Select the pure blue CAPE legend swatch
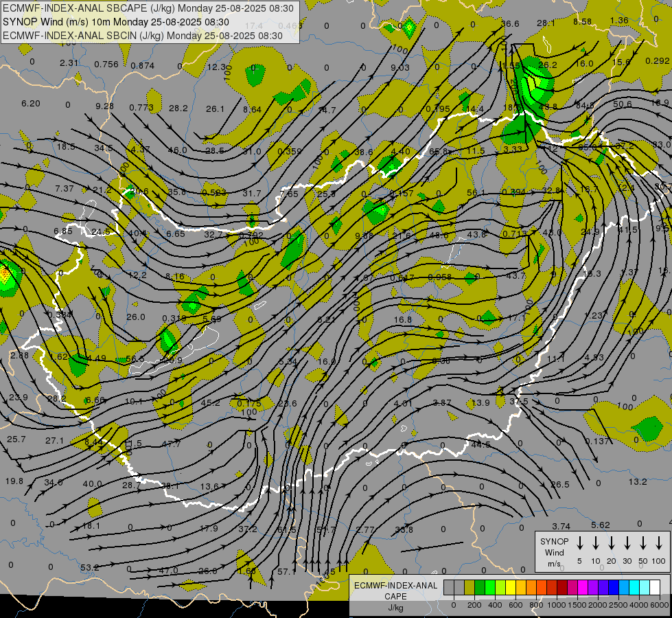 click(613, 588)
